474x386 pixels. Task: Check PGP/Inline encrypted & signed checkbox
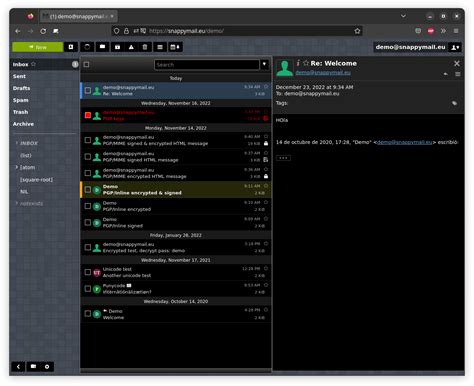tap(88, 190)
